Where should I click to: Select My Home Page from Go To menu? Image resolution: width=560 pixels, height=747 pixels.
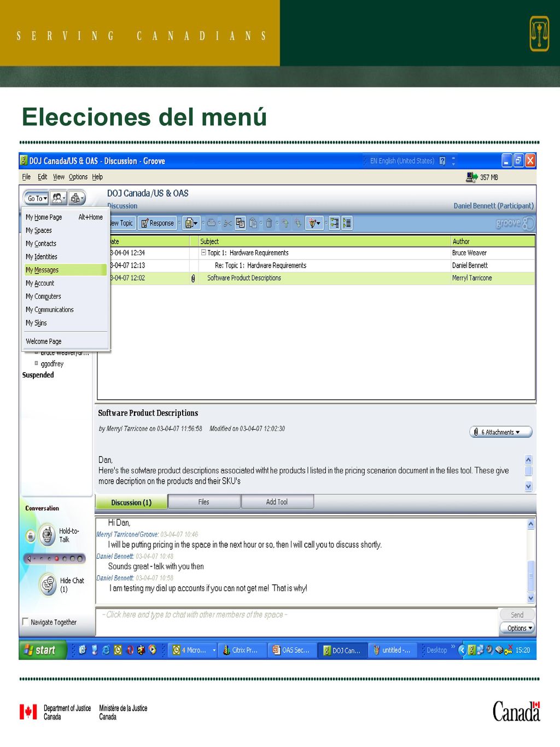point(65,217)
